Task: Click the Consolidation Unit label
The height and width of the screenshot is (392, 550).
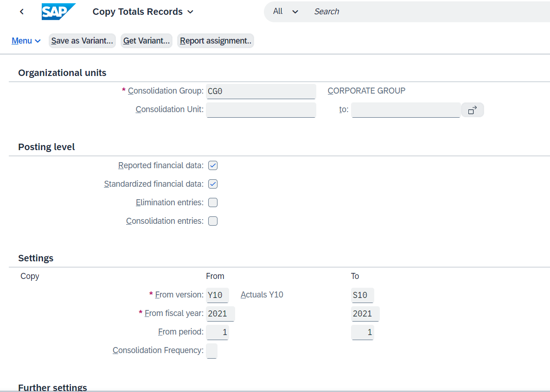Action: coord(169,109)
